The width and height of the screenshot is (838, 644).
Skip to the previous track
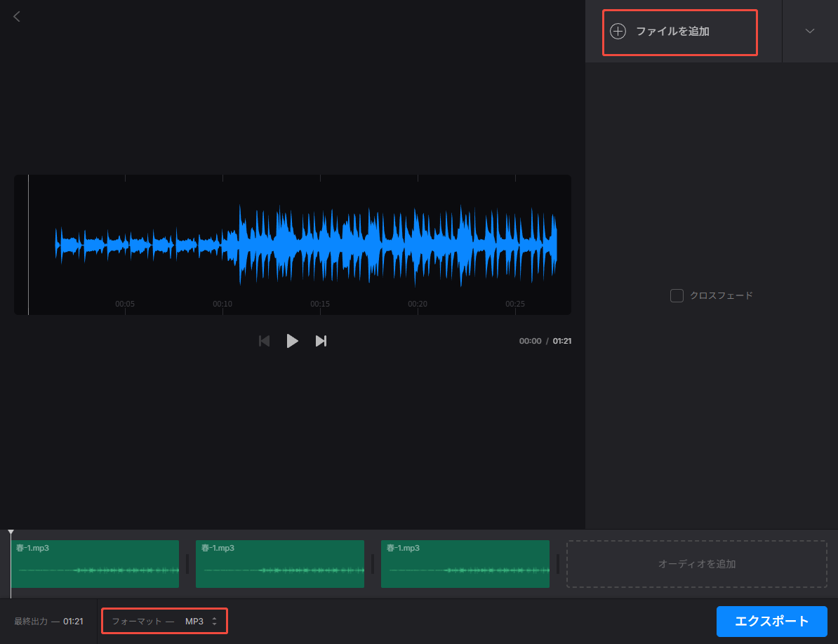265,341
